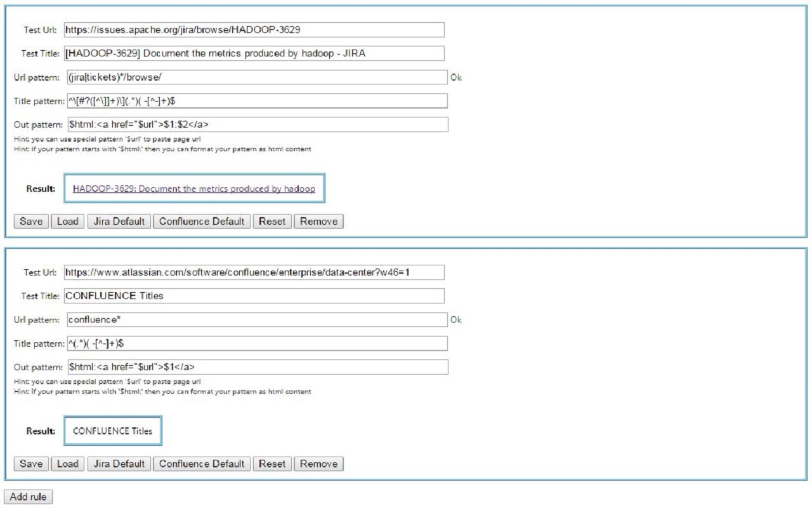Remove the first Jira rule
Screen dimensions: 812x508
click(x=318, y=222)
